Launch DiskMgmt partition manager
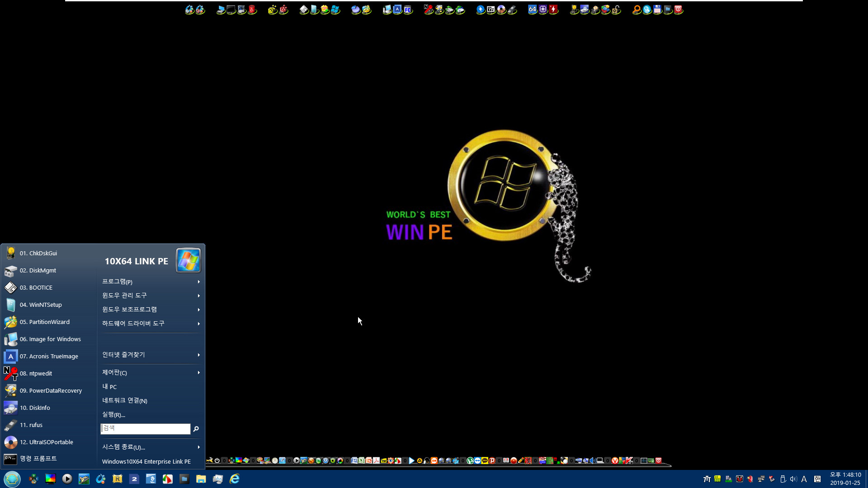 [x=38, y=270]
